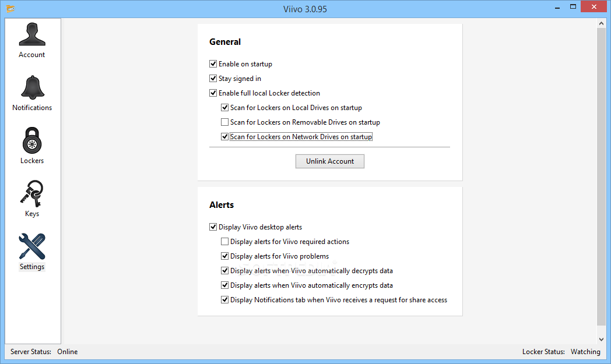611x364 pixels.
Task: Enable Scan for Lockers on Removable Drives
Action: 225,122
